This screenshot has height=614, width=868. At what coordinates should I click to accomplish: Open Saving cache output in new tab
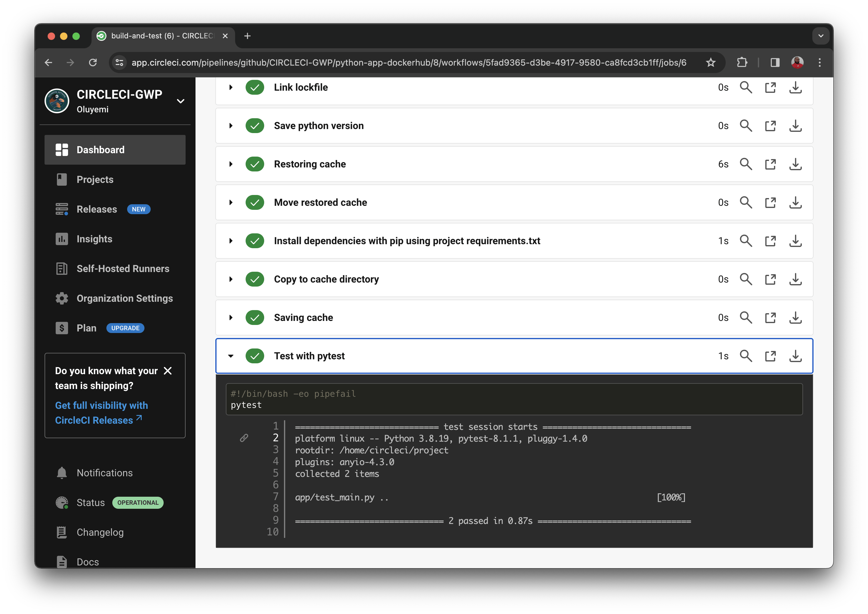tap(771, 318)
